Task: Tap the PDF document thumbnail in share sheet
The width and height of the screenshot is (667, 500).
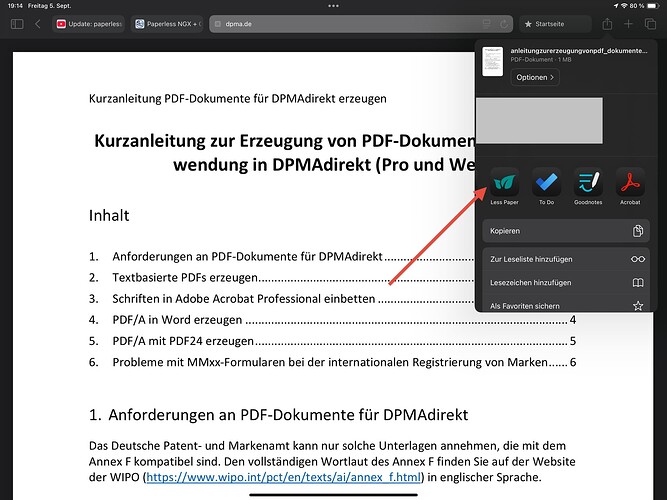Action: (492, 62)
